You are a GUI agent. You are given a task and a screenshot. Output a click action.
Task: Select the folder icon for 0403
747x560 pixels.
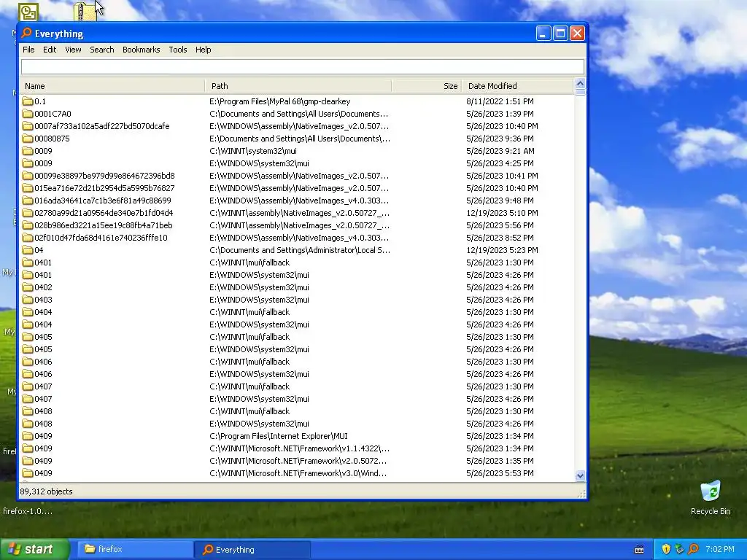point(28,300)
